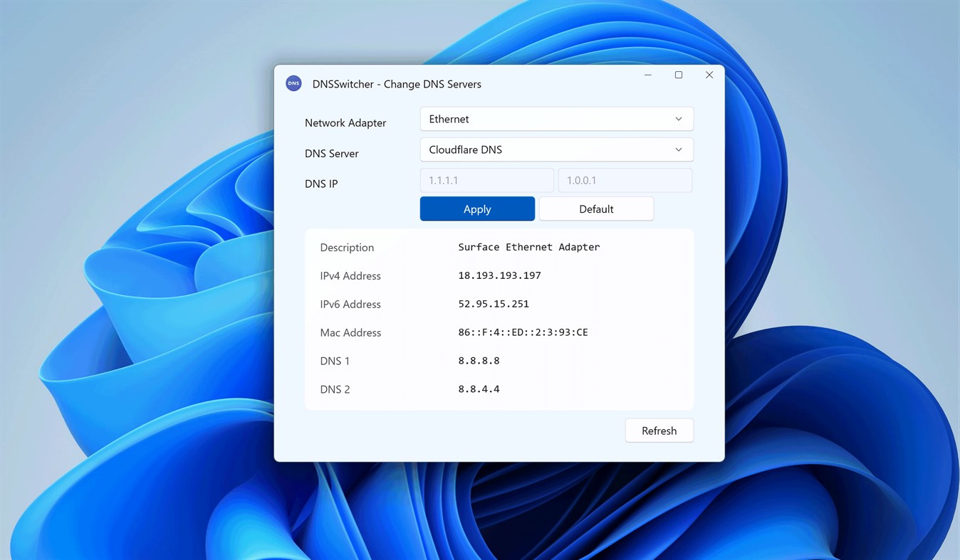Select the Mac Address value
960x560 pixels.
[523, 332]
